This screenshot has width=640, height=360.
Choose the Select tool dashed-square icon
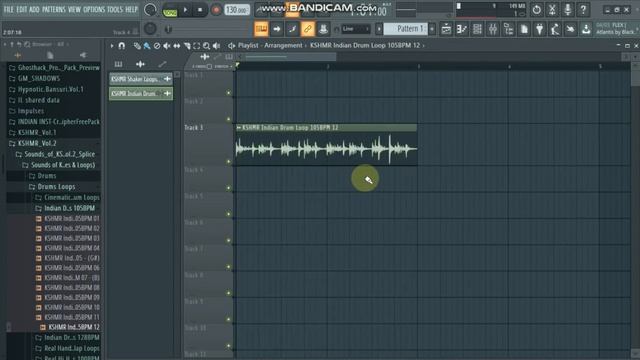[x=197, y=46]
